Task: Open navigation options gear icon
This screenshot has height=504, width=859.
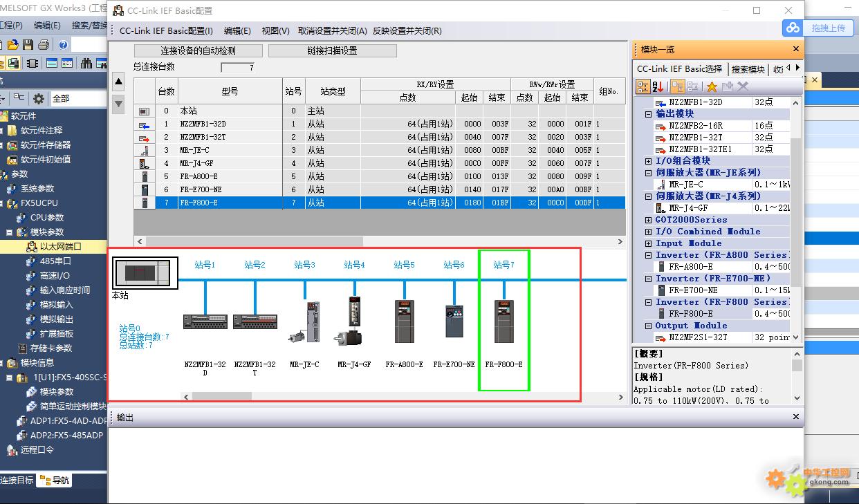Action: (x=39, y=98)
